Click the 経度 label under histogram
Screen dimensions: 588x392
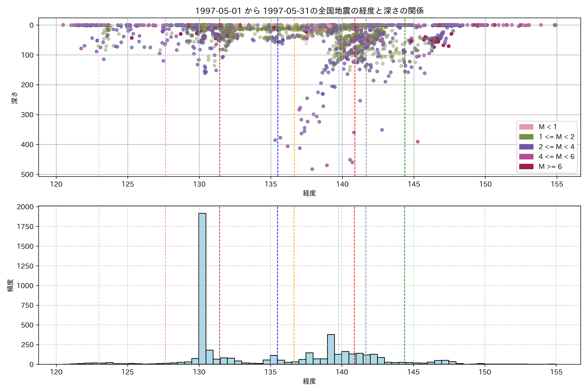pyautogui.click(x=309, y=381)
